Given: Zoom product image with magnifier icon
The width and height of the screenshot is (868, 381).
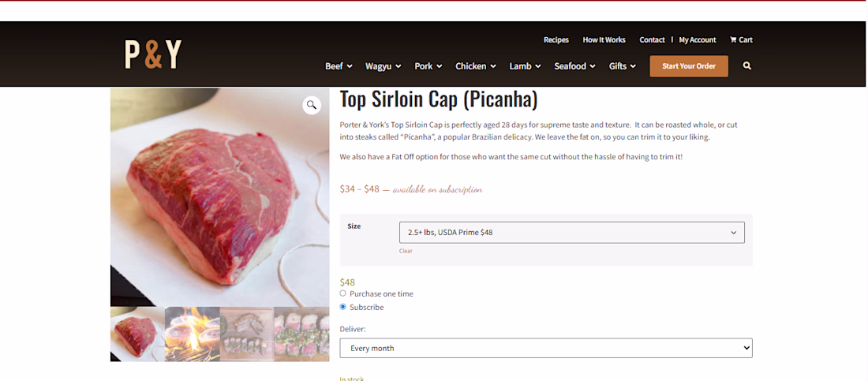Looking at the screenshot, I should point(312,105).
